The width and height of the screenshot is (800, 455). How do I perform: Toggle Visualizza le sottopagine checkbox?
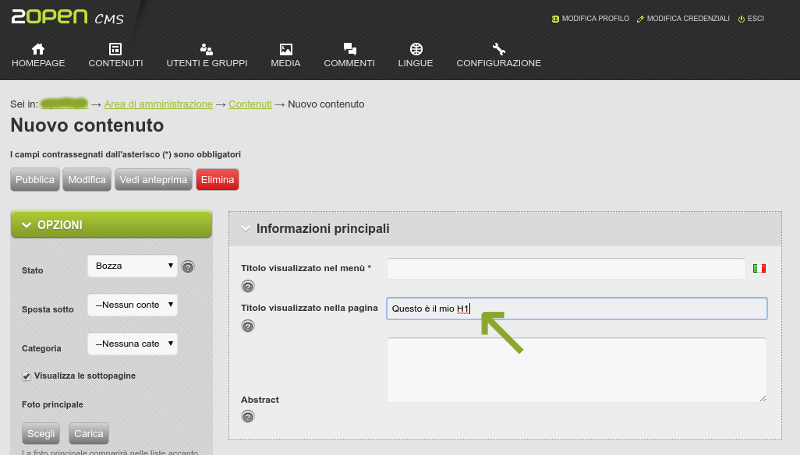coord(26,376)
